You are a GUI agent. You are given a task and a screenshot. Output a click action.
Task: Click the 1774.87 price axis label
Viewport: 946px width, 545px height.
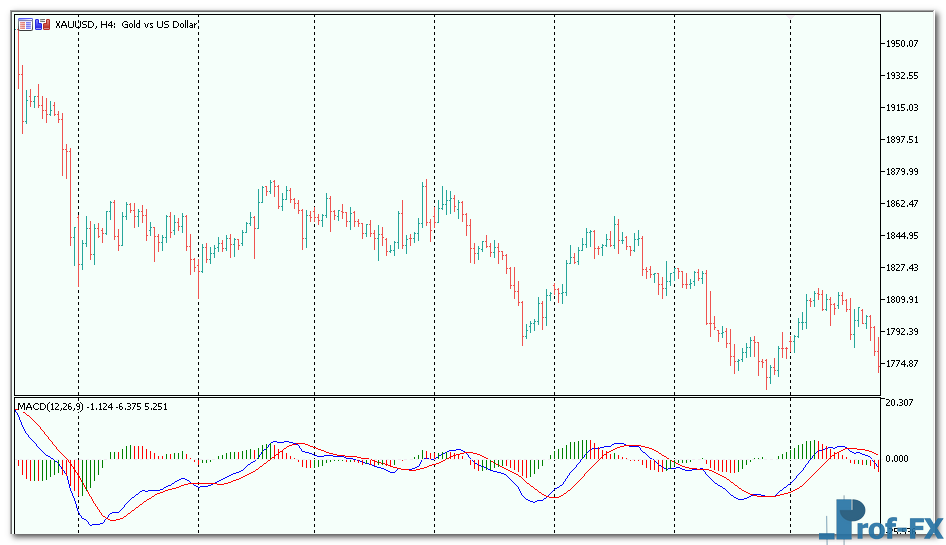point(902,364)
